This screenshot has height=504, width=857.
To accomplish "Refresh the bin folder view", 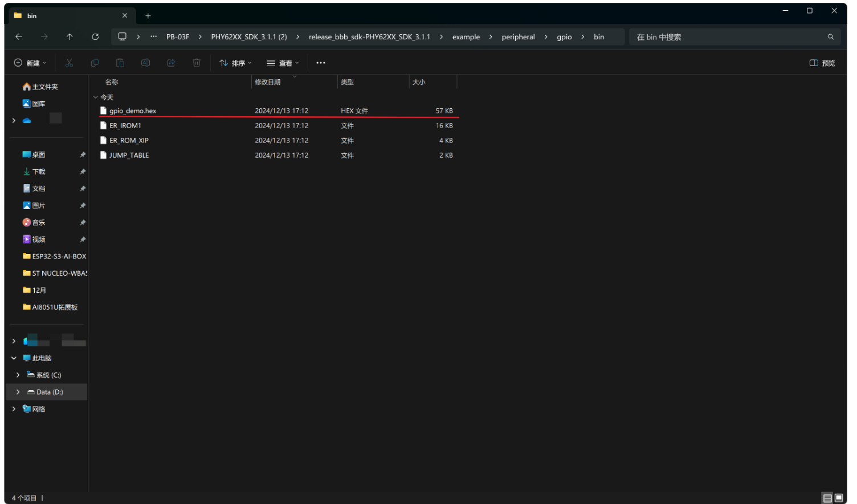I will click(x=95, y=36).
